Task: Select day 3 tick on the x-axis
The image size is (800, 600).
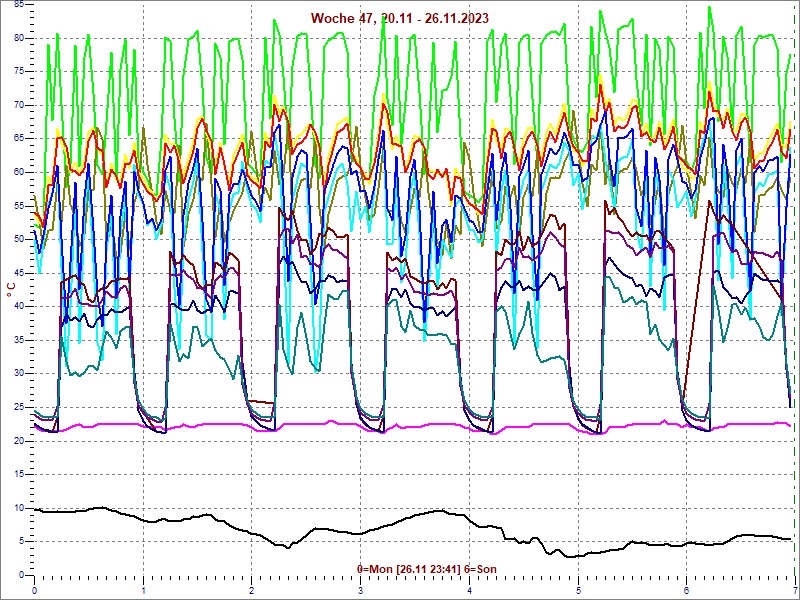Action: [x=360, y=589]
